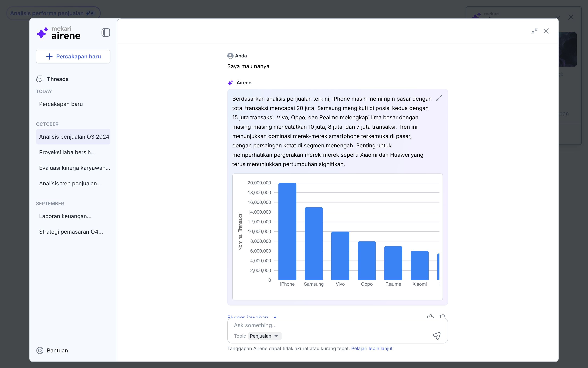Open the Topic Penjualan dropdown
Viewport: 588px width, 368px height.
[x=265, y=336]
